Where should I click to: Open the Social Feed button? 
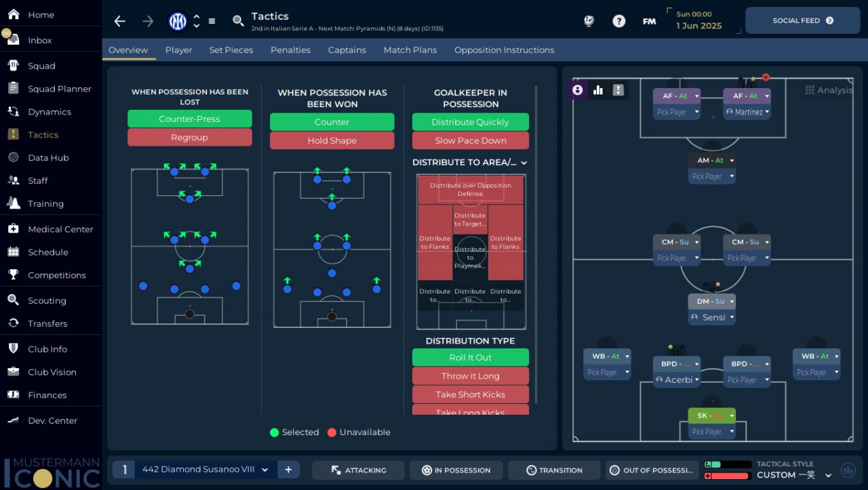click(803, 20)
